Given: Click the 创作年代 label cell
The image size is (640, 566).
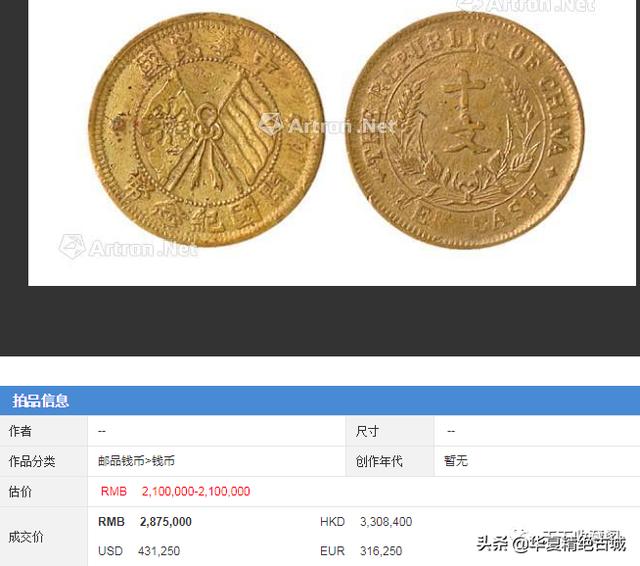Looking at the screenshot, I should [x=390, y=461].
